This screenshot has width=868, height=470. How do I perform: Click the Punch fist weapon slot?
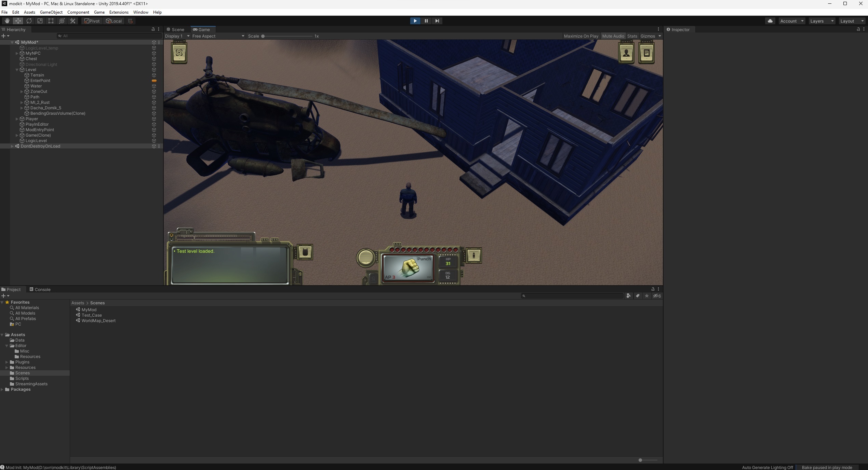pyautogui.click(x=408, y=268)
